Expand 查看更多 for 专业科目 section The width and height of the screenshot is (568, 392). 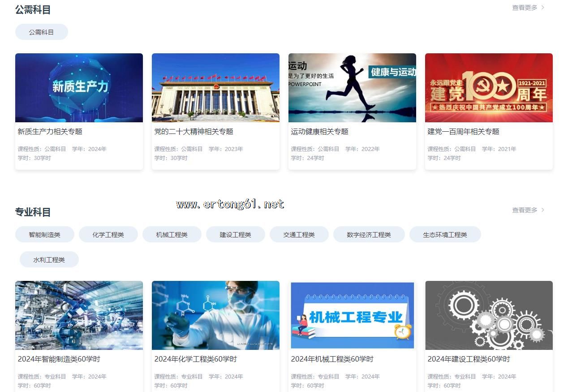coord(528,210)
